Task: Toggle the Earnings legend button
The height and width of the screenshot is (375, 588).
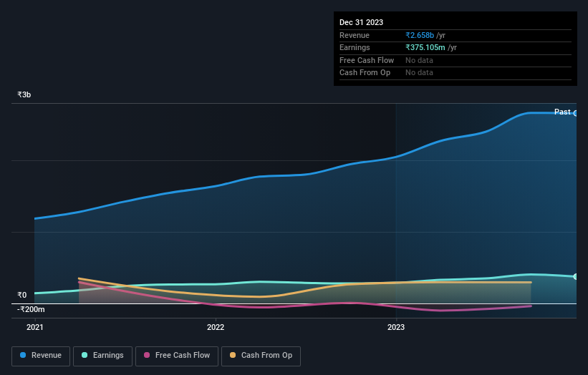Action: point(102,356)
